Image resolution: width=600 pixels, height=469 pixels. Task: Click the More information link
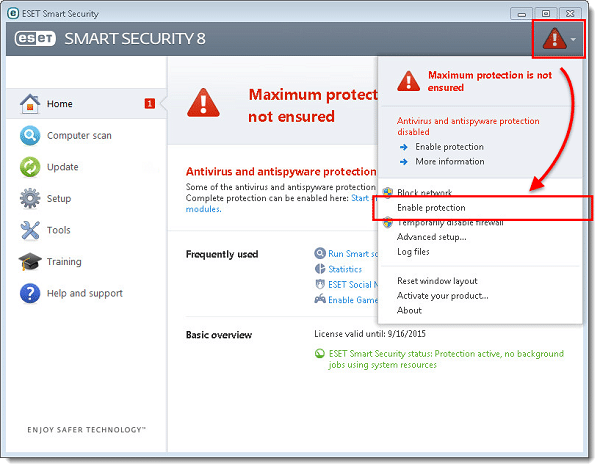pos(450,161)
